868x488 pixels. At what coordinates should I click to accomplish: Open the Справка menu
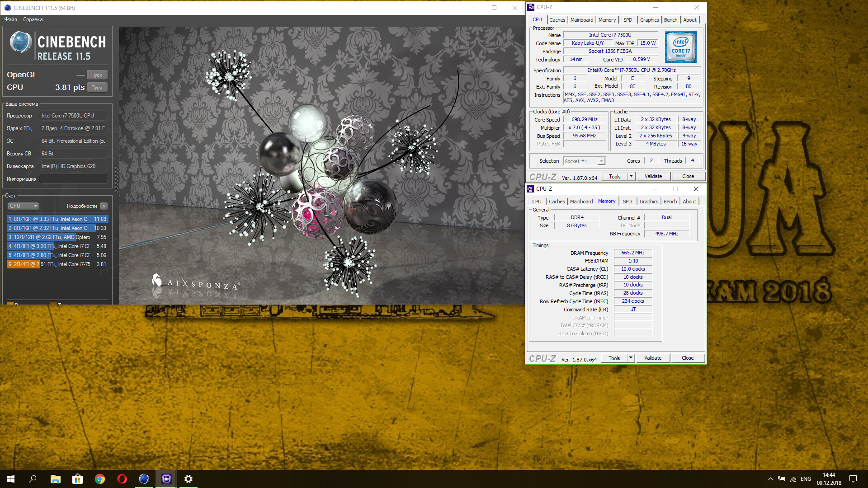pyautogui.click(x=33, y=19)
